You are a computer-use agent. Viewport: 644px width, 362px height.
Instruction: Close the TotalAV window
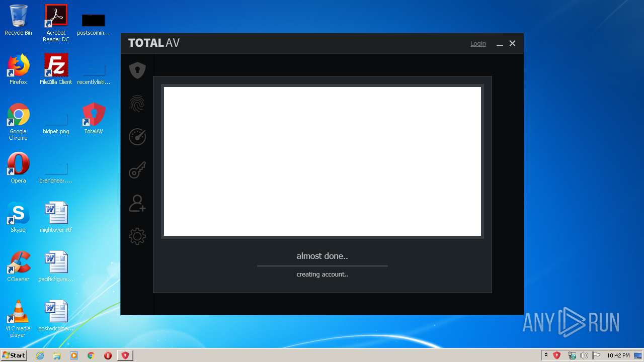[x=512, y=44]
